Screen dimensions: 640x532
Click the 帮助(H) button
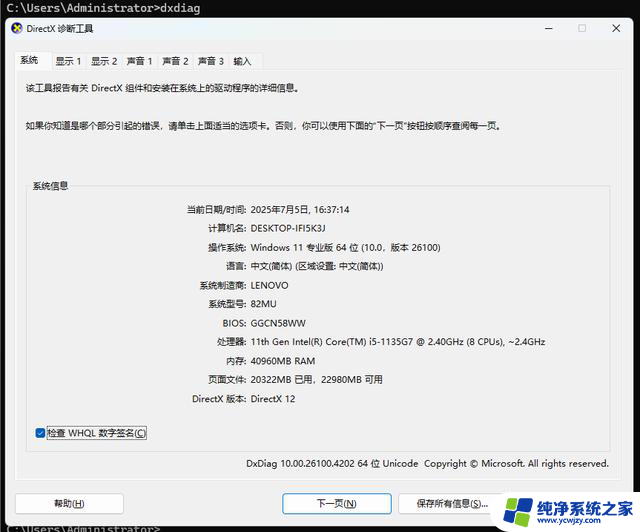pos(69,503)
